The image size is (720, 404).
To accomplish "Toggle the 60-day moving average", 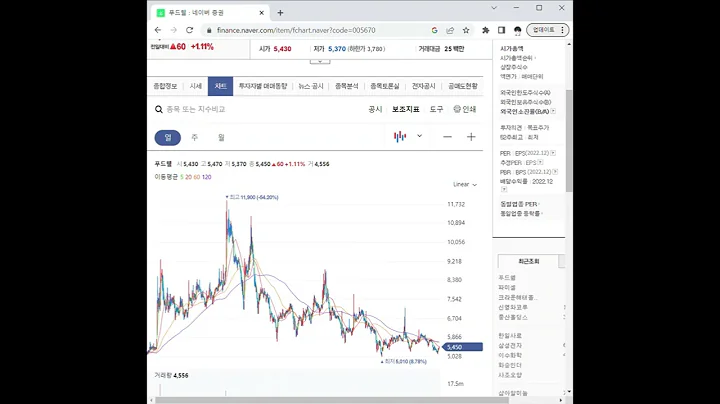I will point(197,177).
